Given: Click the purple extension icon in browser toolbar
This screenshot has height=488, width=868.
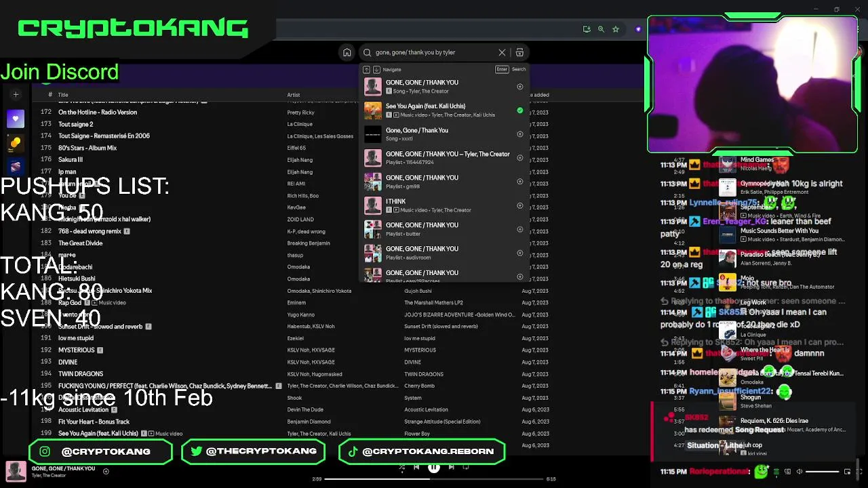Looking at the screenshot, I should 638,29.
